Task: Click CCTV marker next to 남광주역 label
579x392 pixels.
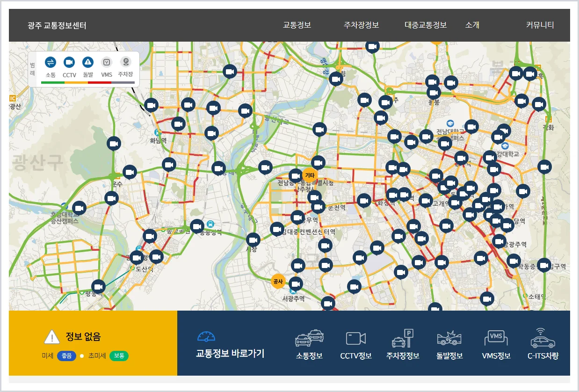Action: [x=499, y=241]
